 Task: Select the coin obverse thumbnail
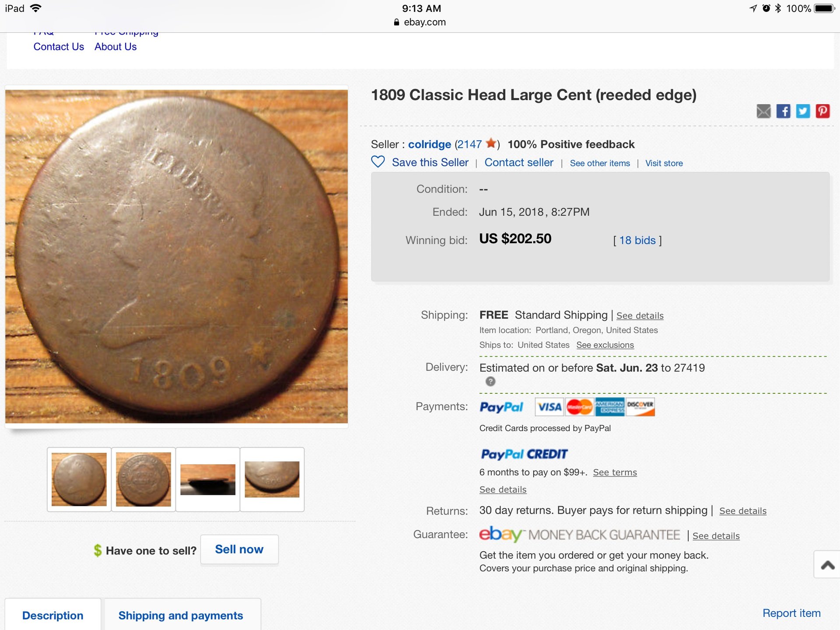[x=79, y=479]
